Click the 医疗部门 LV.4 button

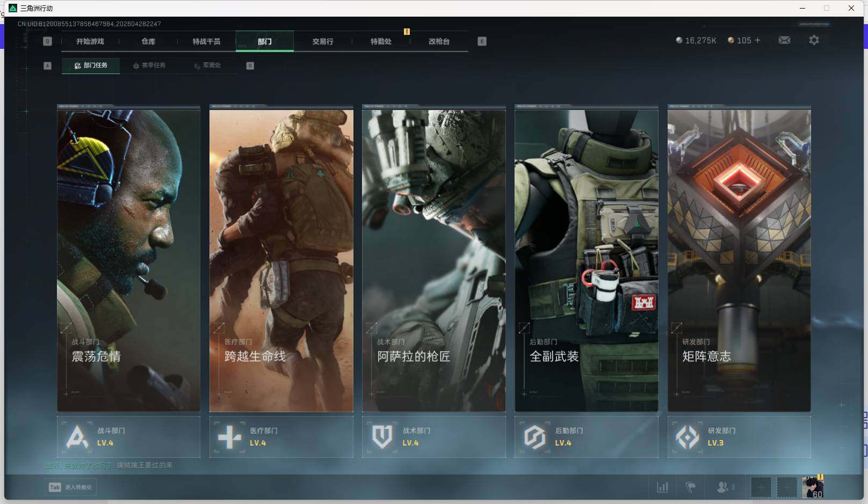tap(281, 437)
